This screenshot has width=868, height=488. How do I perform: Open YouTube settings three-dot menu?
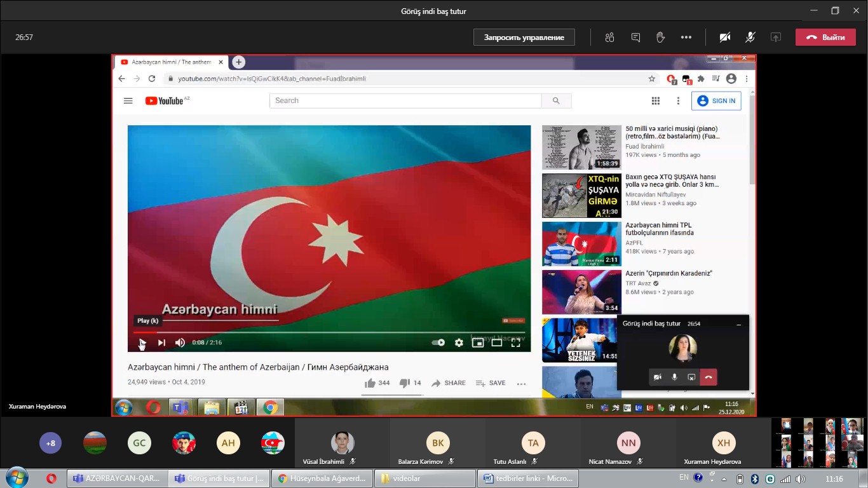tap(678, 100)
